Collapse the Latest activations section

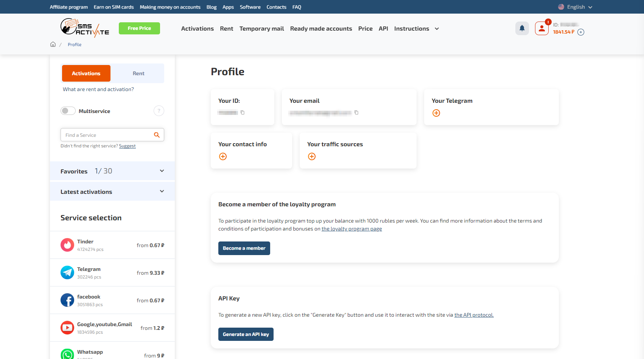point(162,191)
